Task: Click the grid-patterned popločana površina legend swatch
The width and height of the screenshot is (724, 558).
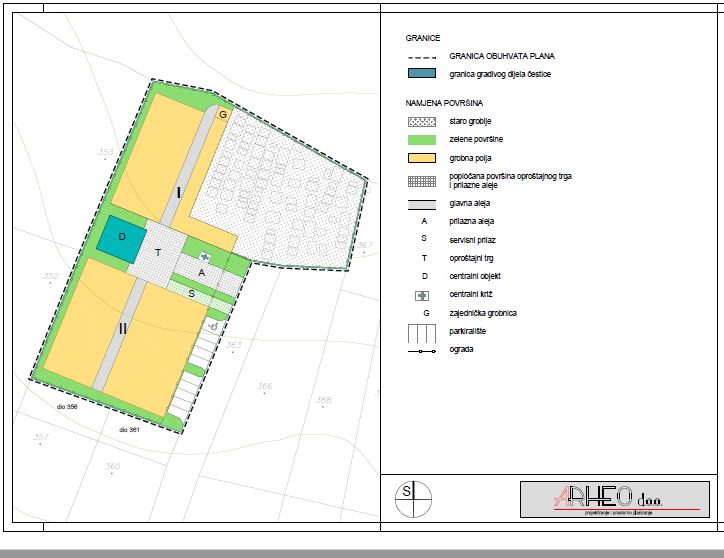Action: pyautogui.click(x=422, y=180)
